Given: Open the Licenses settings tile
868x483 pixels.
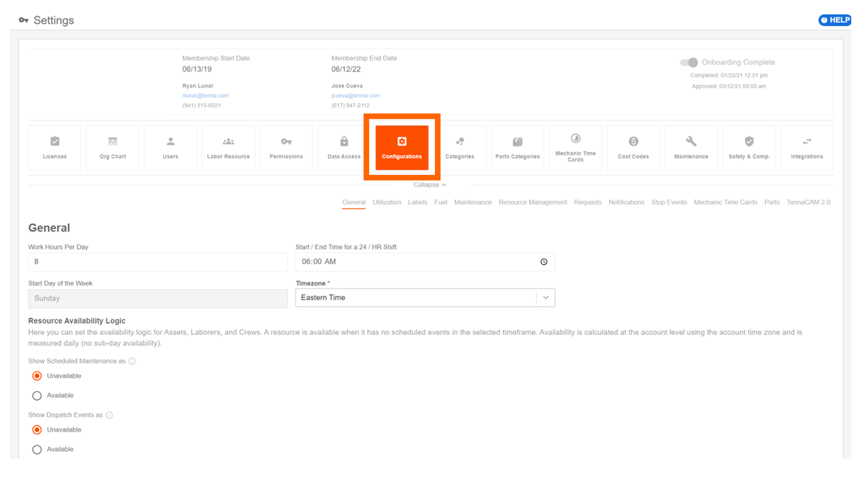Looking at the screenshot, I should point(55,147).
